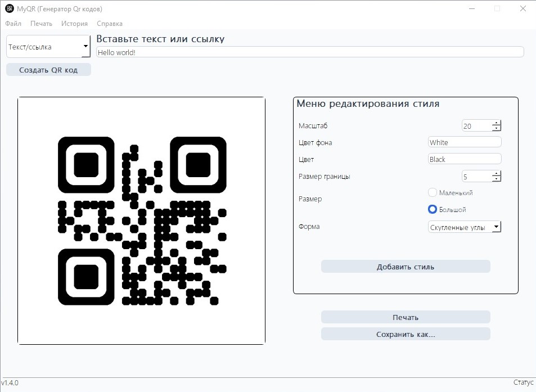This screenshot has width=536, height=392.
Task: Click the Печать button below style panel
Action: point(406,317)
